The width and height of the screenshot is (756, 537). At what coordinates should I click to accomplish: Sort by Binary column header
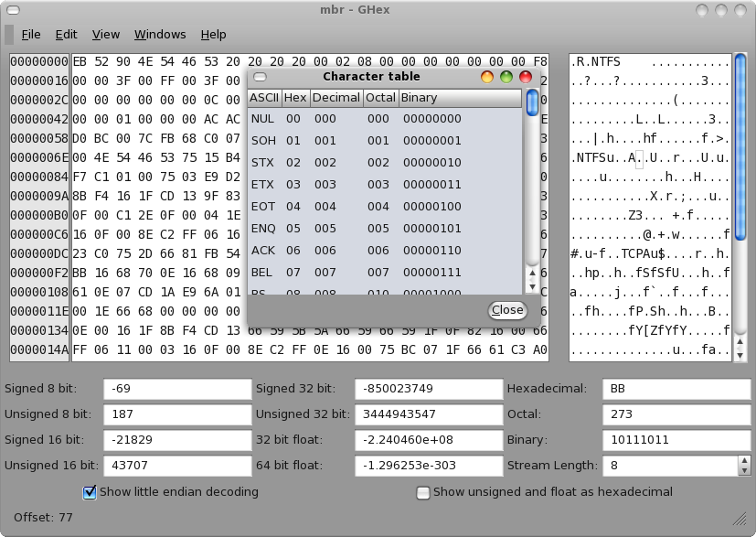(460, 98)
